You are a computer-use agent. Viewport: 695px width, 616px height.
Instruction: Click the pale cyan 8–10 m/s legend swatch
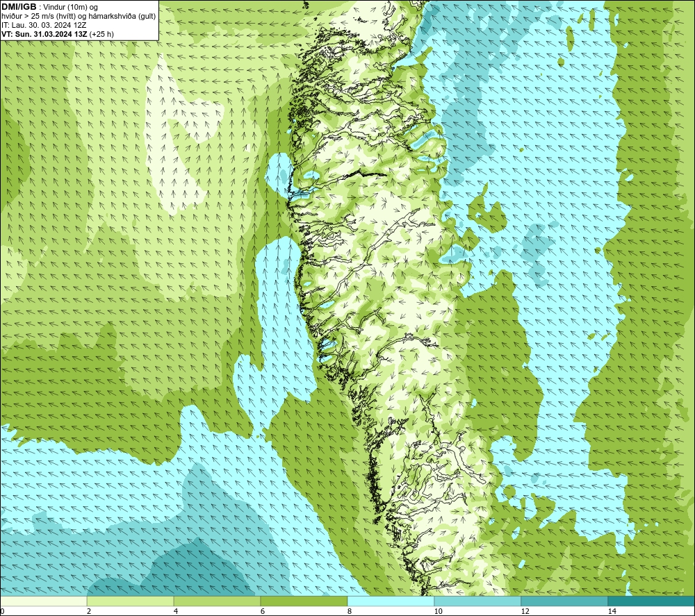pyautogui.click(x=391, y=601)
